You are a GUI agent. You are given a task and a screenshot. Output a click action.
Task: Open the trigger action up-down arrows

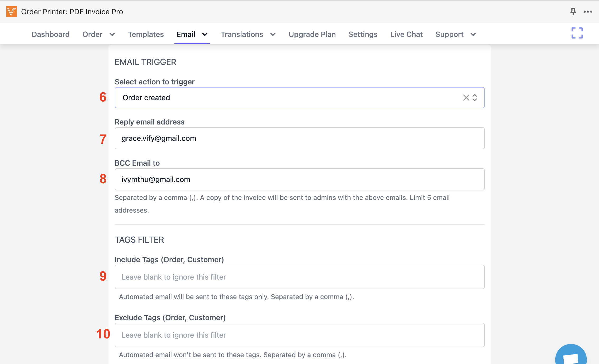(x=475, y=98)
